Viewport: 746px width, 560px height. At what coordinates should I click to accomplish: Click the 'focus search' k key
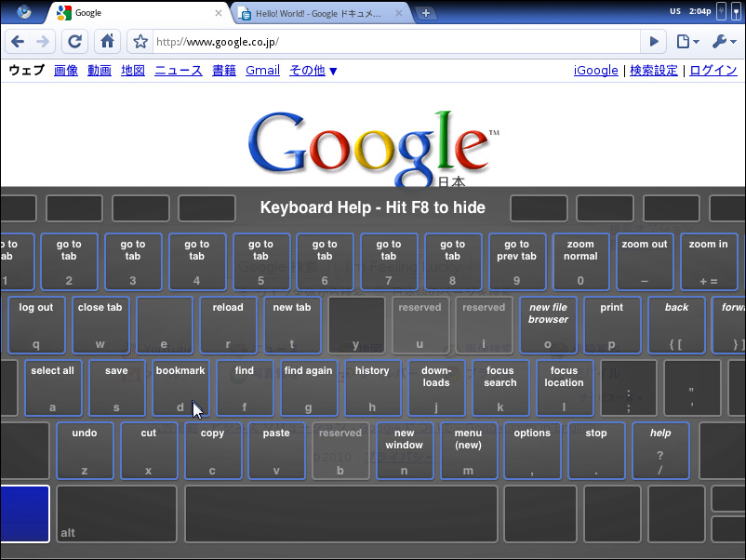point(500,388)
